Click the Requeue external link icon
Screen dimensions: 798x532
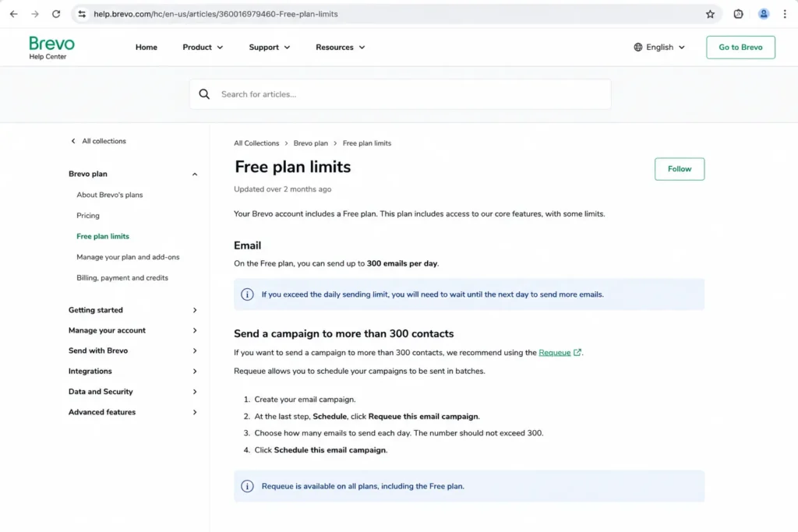point(577,353)
